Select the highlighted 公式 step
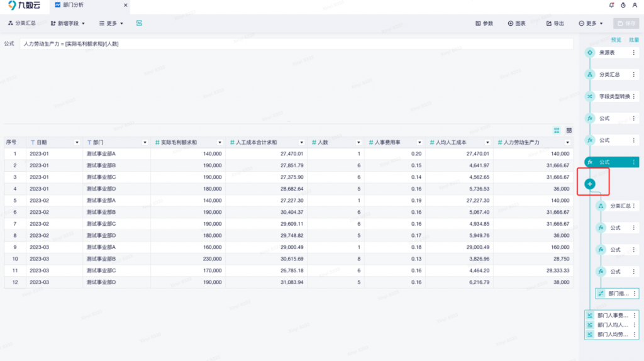Viewport: 644px width, 361px height. pos(612,162)
